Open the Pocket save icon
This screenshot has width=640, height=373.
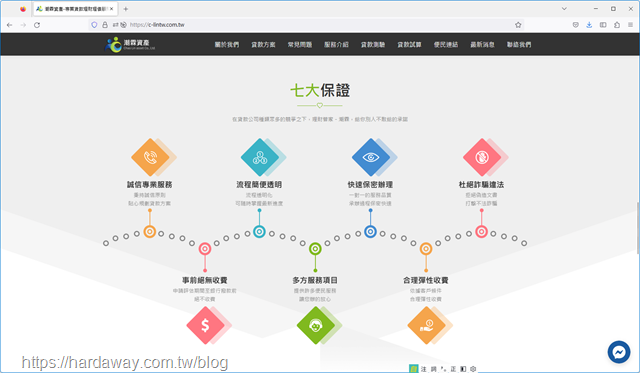tap(576, 25)
